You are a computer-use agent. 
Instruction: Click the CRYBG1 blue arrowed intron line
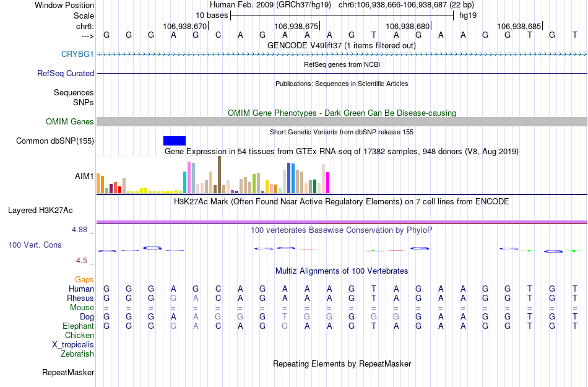tap(342, 54)
